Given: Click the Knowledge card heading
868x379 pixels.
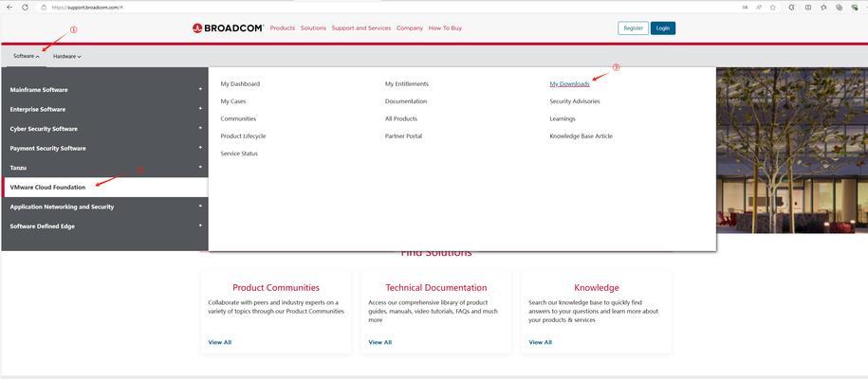Looking at the screenshot, I should coord(596,288).
